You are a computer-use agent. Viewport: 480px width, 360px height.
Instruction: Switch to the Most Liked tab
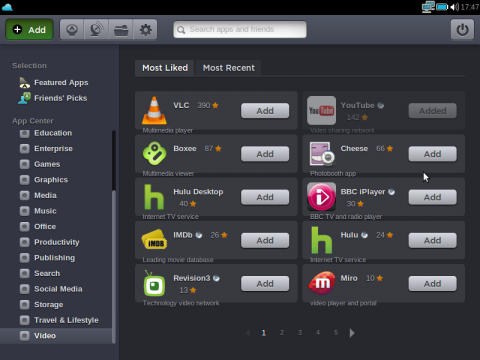tap(165, 68)
